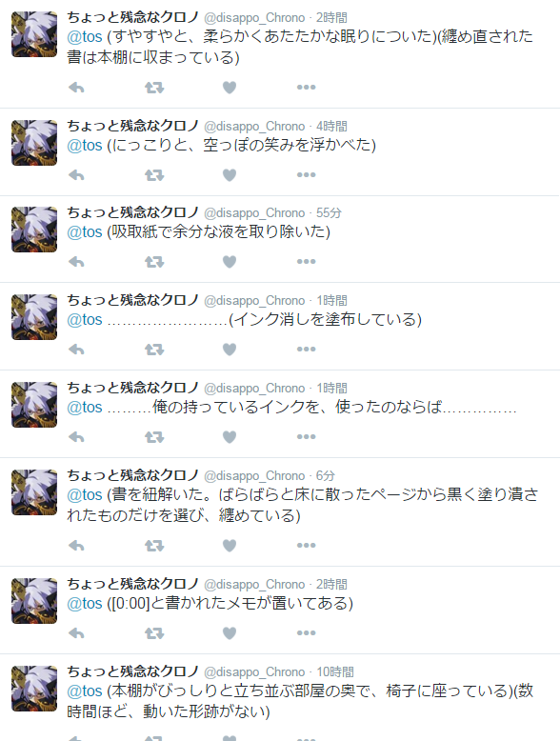The image size is (560, 741).
Task: Retweet the 書を紐解いた tweet
Action: [x=154, y=546]
